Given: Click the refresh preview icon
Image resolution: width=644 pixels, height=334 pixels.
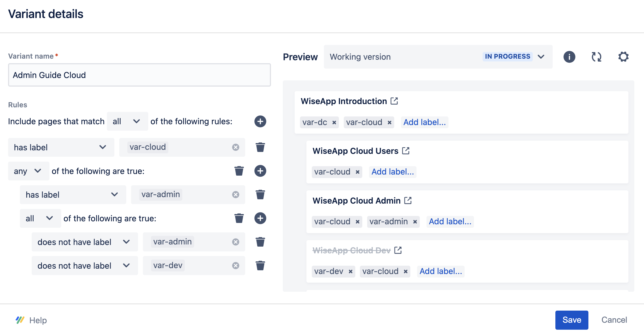Looking at the screenshot, I should tap(596, 57).
